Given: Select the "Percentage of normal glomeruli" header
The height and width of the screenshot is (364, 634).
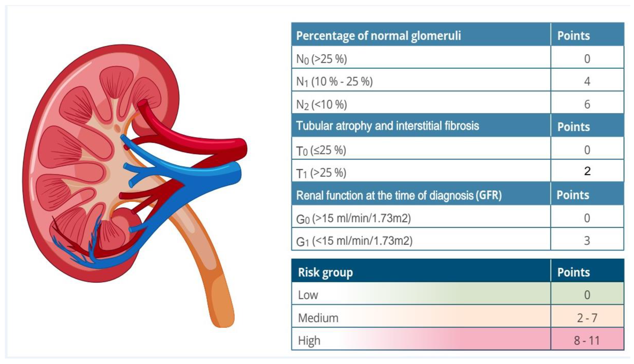Looking at the screenshot, I should pos(378,36).
